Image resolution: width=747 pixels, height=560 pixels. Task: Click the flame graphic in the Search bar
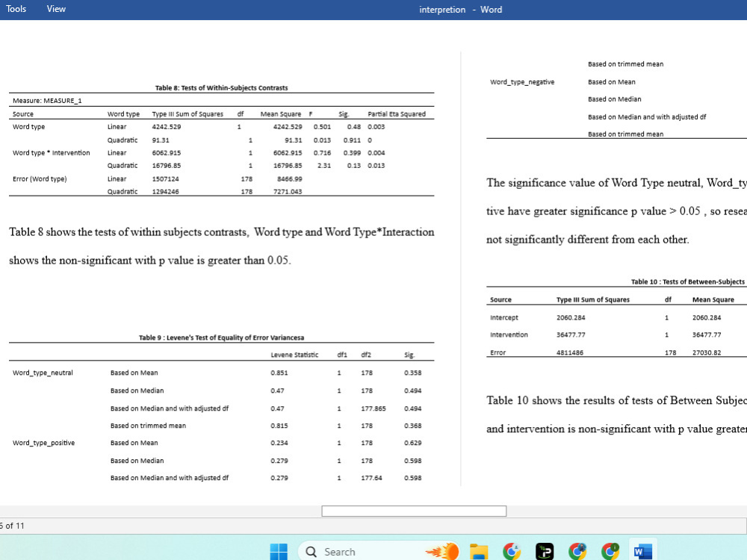tap(442, 551)
